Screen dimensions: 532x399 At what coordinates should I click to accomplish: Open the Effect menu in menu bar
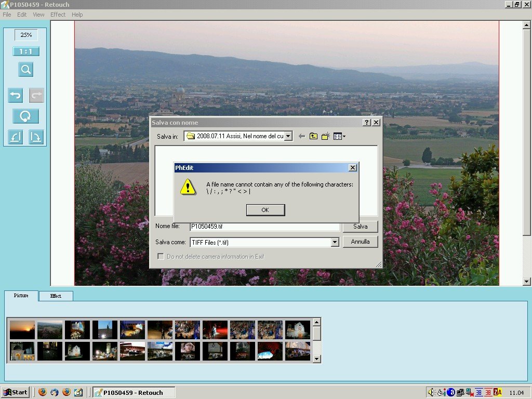58,15
